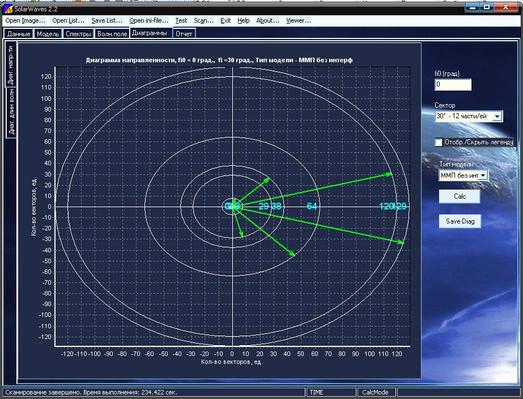Close the SolarWaves window
Image resolution: width=523 pixels, height=399 pixels.
point(506,7)
